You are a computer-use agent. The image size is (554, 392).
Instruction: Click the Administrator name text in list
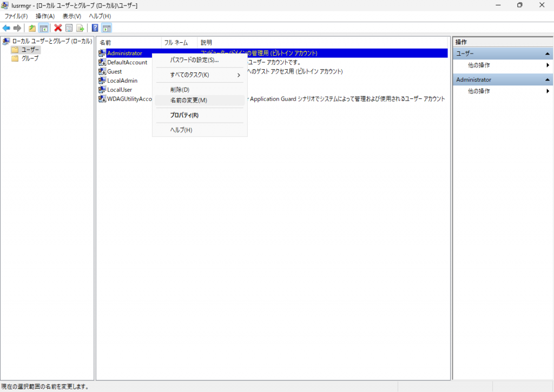[x=125, y=53]
